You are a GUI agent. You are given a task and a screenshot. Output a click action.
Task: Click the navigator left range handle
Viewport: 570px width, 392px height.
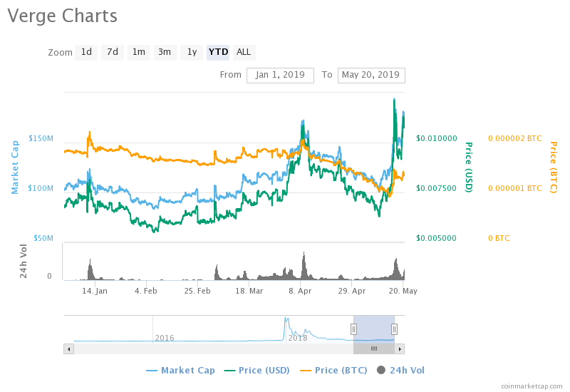(x=353, y=329)
